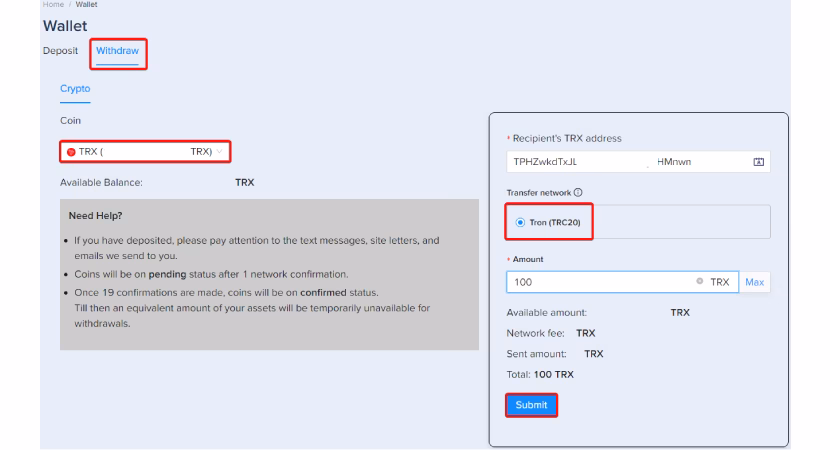Screen dimensions: 830x450
Task: Open the address book icon in recipient field
Action: click(757, 163)
